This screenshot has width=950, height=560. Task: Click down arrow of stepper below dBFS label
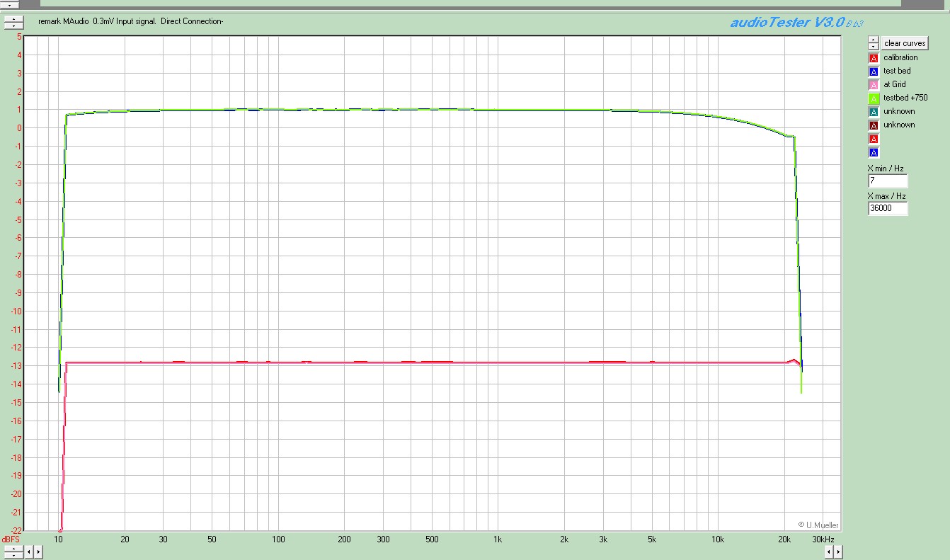(x=13, y=554)
